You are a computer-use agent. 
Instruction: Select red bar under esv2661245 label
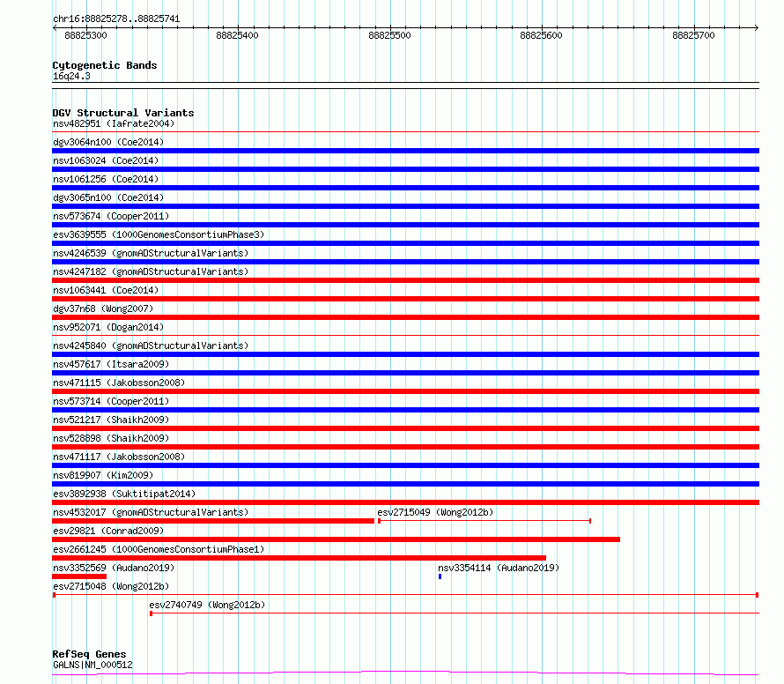(x=299, y=558)
